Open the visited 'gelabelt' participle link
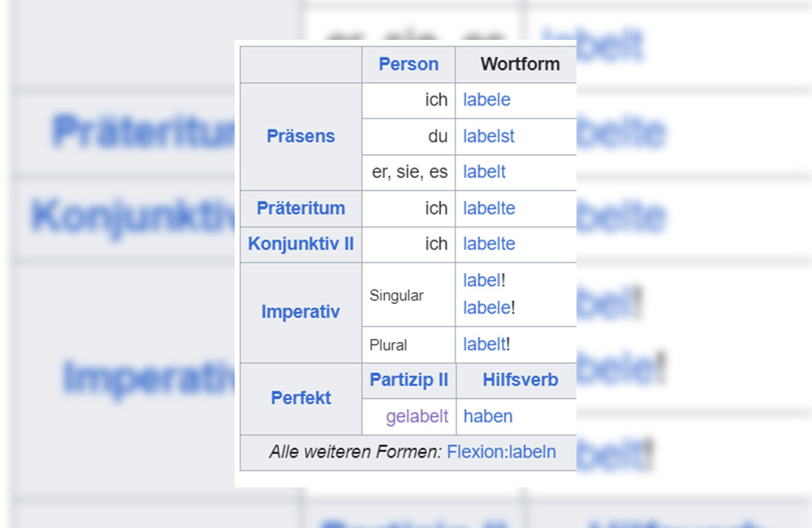This screenshot has width=812, height=528. pos(417,417)
